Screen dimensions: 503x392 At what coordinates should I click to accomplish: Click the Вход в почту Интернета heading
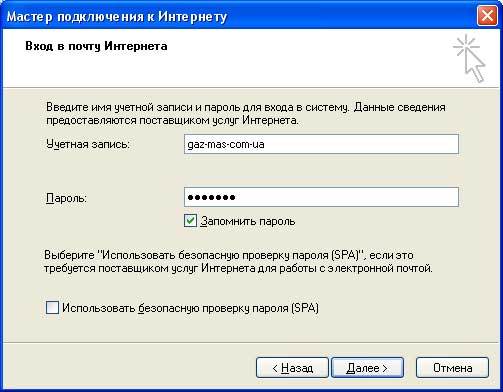(x=96, y=46)
